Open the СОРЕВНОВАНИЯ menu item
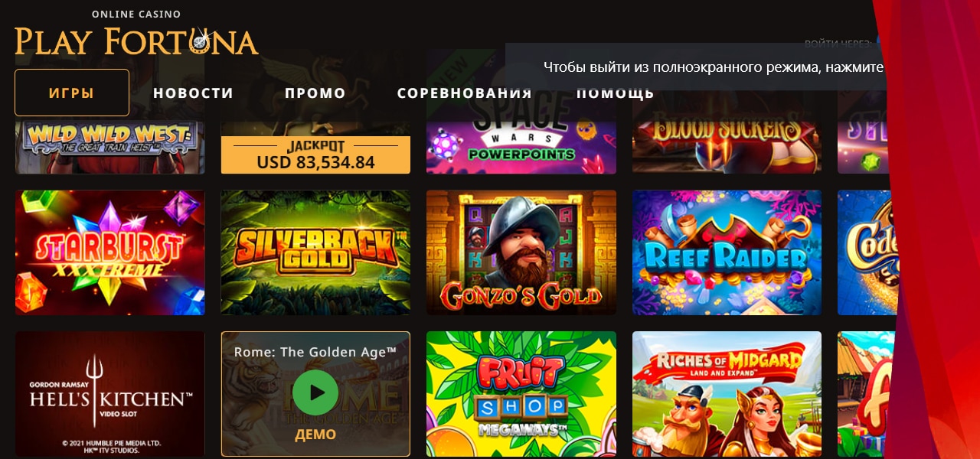Image resolution: width=980 pixels, height=459 pixels. 465,93
